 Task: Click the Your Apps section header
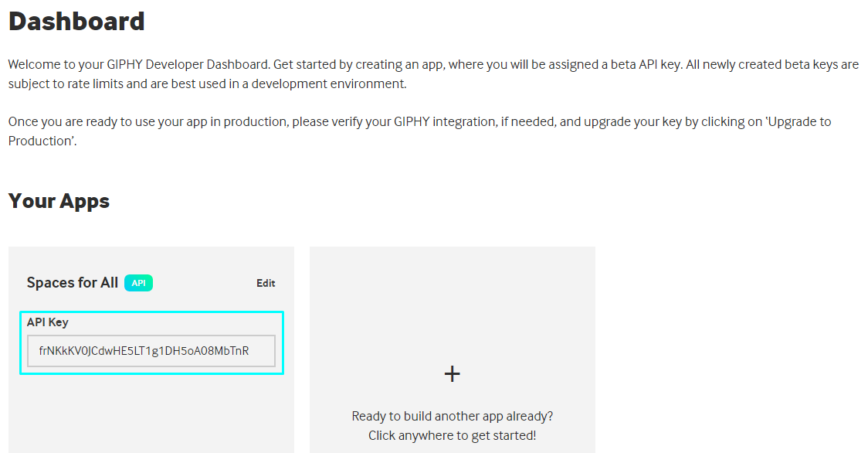59,200
